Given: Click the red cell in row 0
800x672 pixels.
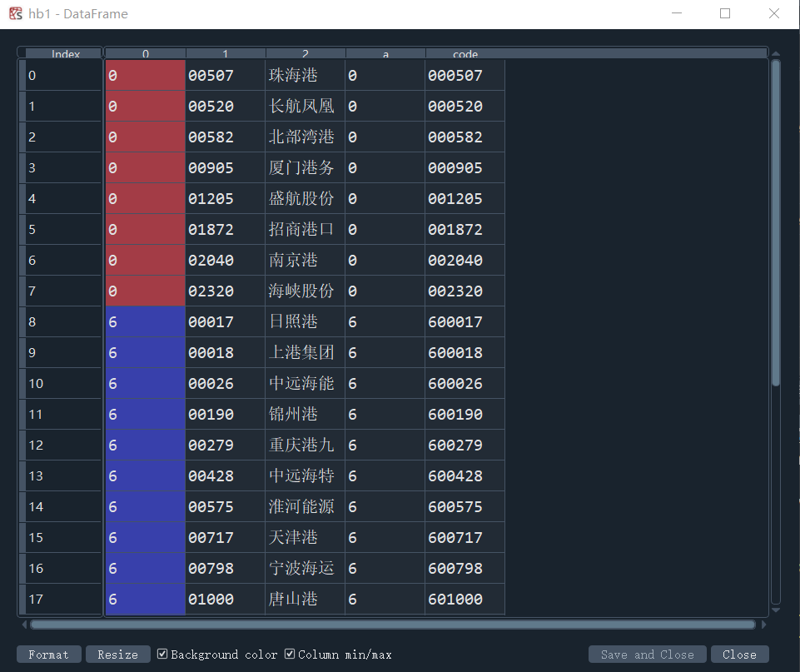Looking at the screenshot, I should click(x=146, y=76).
